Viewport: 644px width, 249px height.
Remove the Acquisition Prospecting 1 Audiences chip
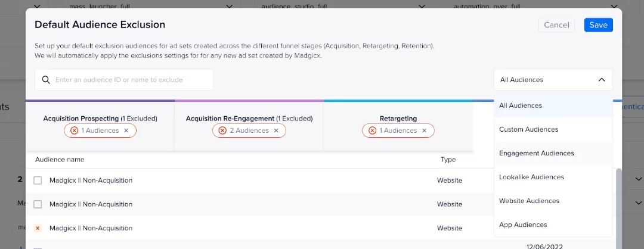pyautogui.click(x=126, y=130)
